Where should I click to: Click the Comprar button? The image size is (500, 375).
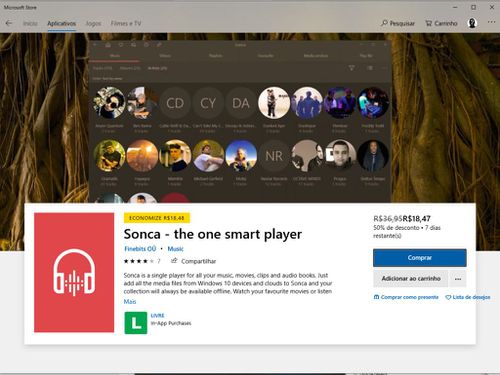[420, 258]
